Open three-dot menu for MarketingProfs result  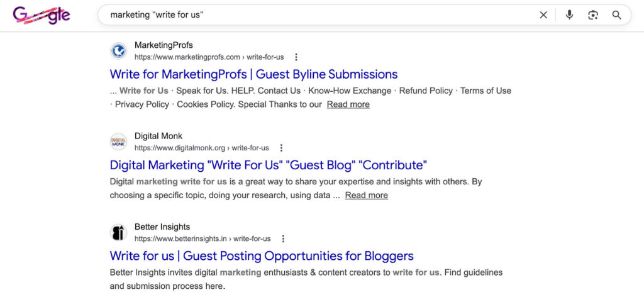pyautogui.click(x=296, y=57)
